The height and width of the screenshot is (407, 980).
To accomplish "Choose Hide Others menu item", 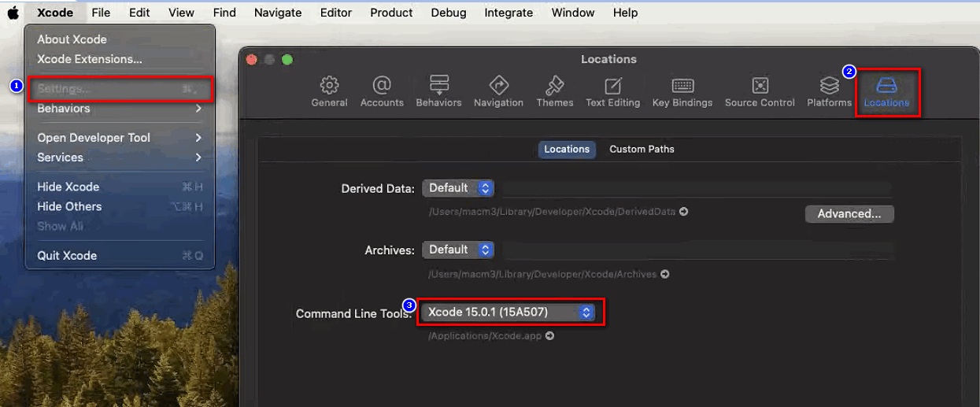I will coord(120,206).
